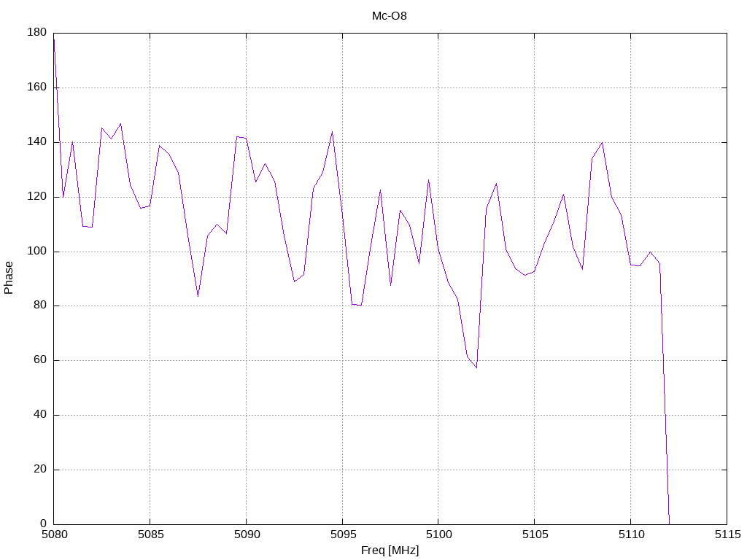Click y-axis tick label 20

pos(40,469)
